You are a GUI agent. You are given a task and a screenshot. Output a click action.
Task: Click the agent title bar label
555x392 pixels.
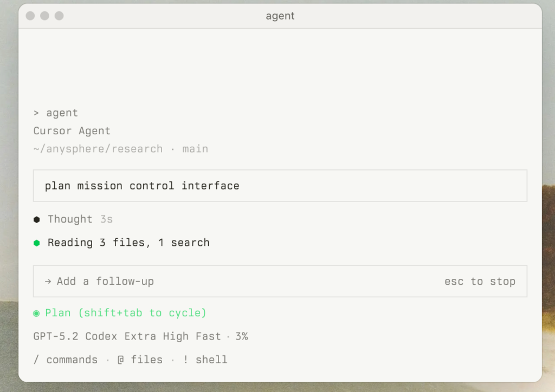tap(280, 16)
